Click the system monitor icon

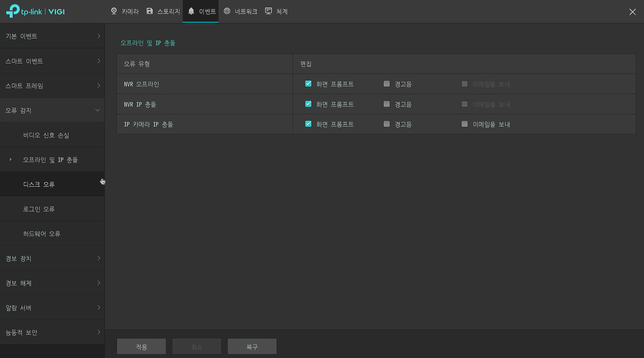(x=268, y=11)
